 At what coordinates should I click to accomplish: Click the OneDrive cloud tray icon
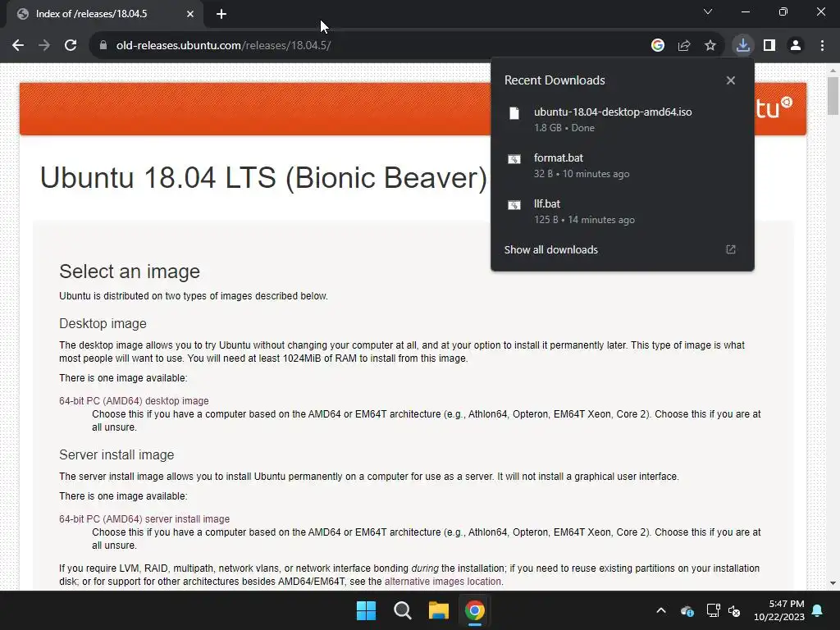click(687, 610)
